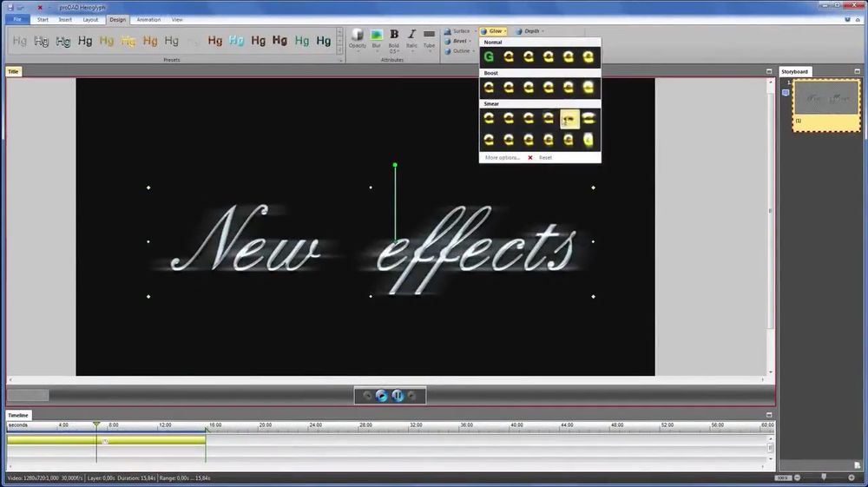Choose the last preset in second Smear row
This screenshot has height=487, width=868.
tap(589, 140)
